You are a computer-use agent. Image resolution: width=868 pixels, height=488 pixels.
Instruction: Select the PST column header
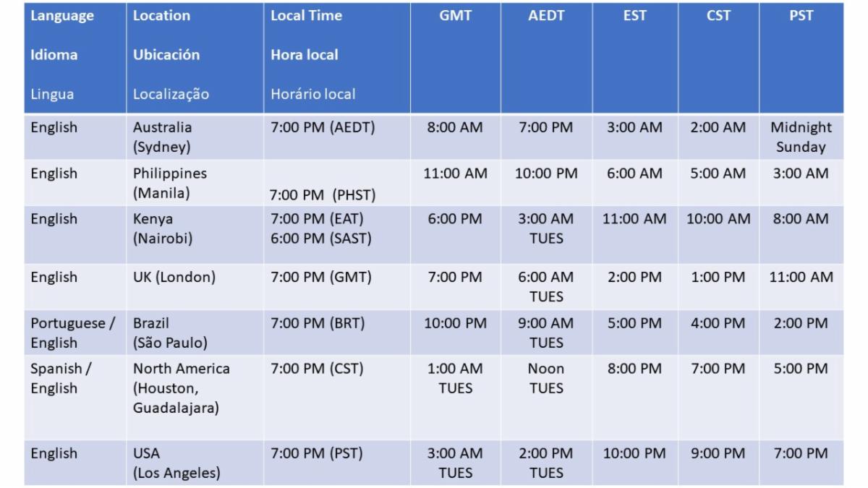pyautogui.click(x=801, y=16)
